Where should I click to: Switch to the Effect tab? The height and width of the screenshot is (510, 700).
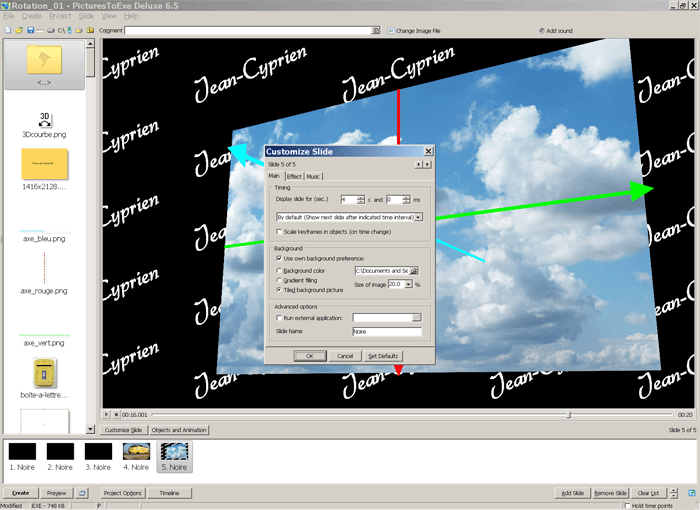(x=294, y=176)
